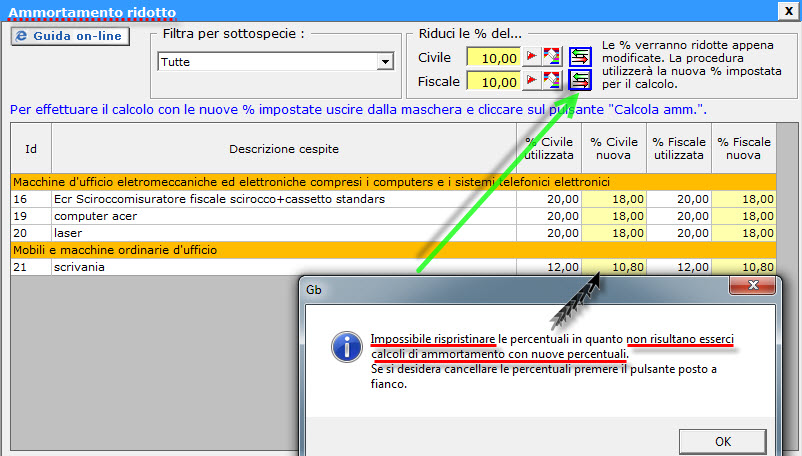802x456 pixels.
Task: Click the red flag icon beside Fiscale
Action: (532, 81)
